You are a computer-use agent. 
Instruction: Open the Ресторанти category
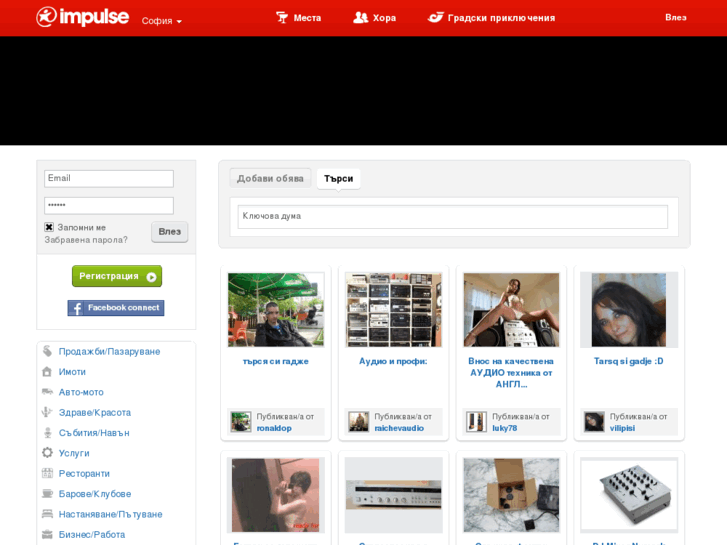tap(84, 474)
